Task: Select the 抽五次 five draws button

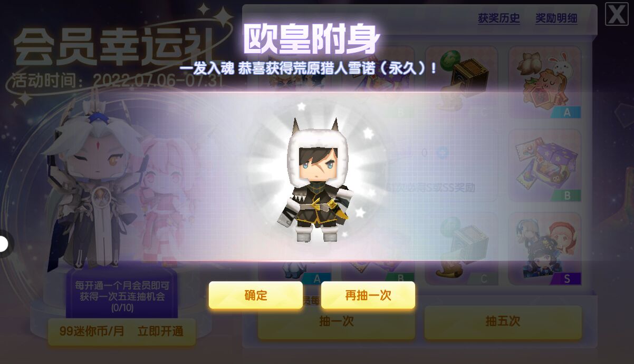Action: click(503, 322)
